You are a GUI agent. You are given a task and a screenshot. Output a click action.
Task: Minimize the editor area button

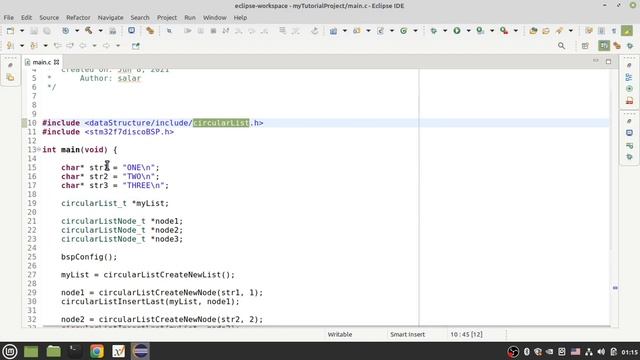596,61
